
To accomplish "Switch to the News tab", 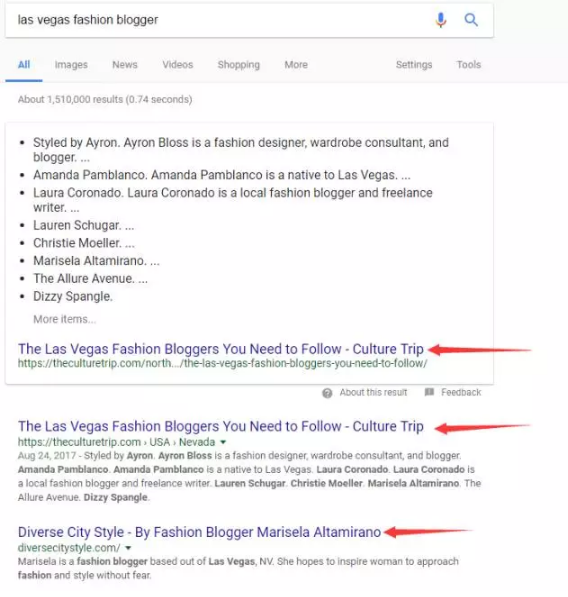I will coord(125,65).
